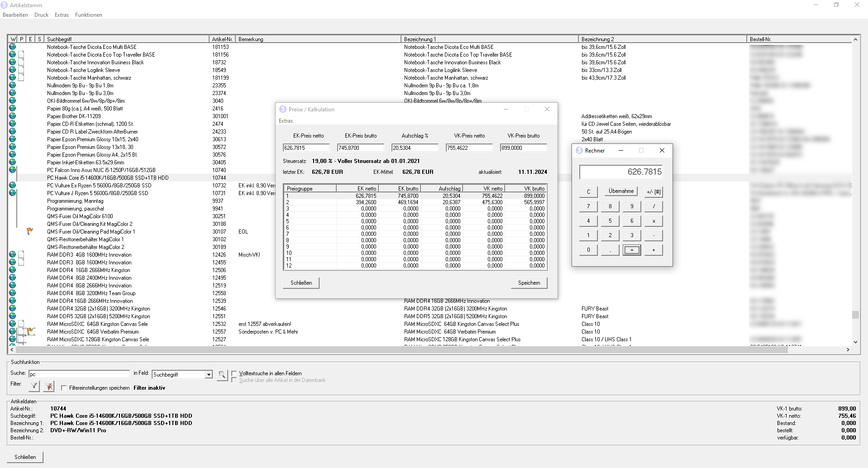Click kangaroo icon on QMS-Fuser Cleaning Pad row
868x468 pixels.
(x=30, y=231)
